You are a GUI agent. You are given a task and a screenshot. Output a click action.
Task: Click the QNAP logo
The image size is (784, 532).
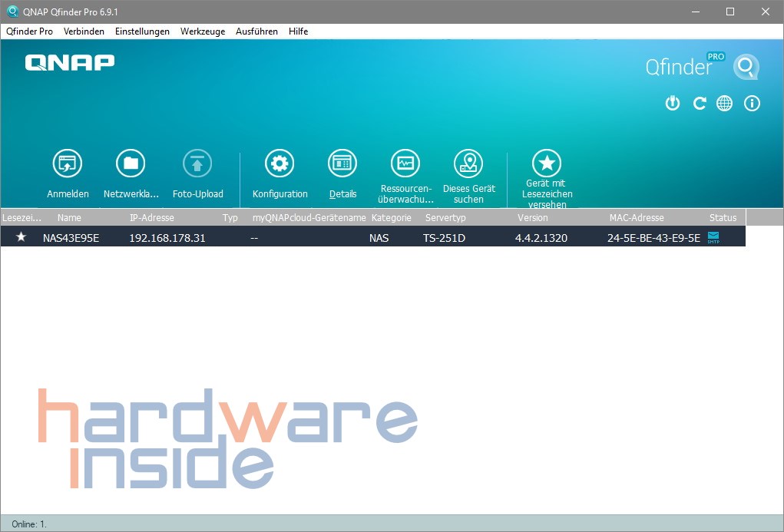tap(70, 62)
